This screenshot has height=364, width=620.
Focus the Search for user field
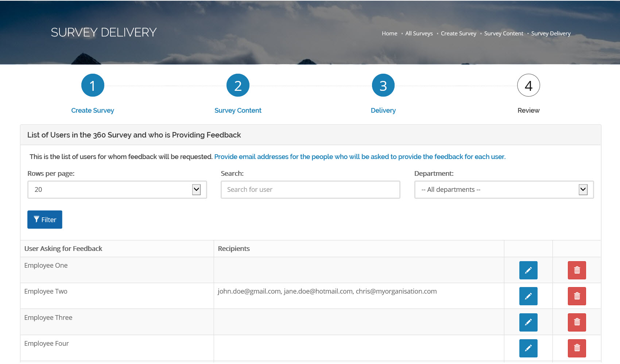[x=310, y=190]
